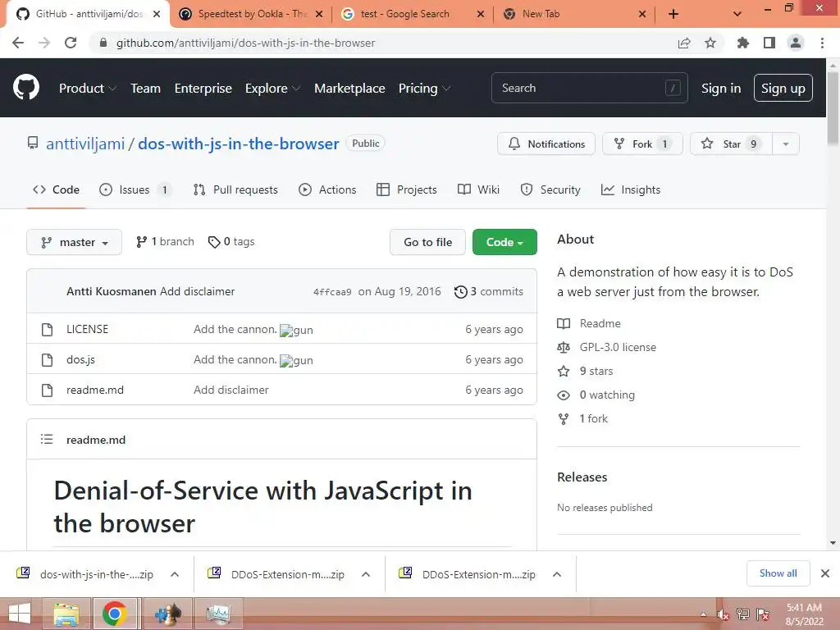Click the GitHub octocat logo
This screenshot has height=630, width=840.
(x=25, y=88)
